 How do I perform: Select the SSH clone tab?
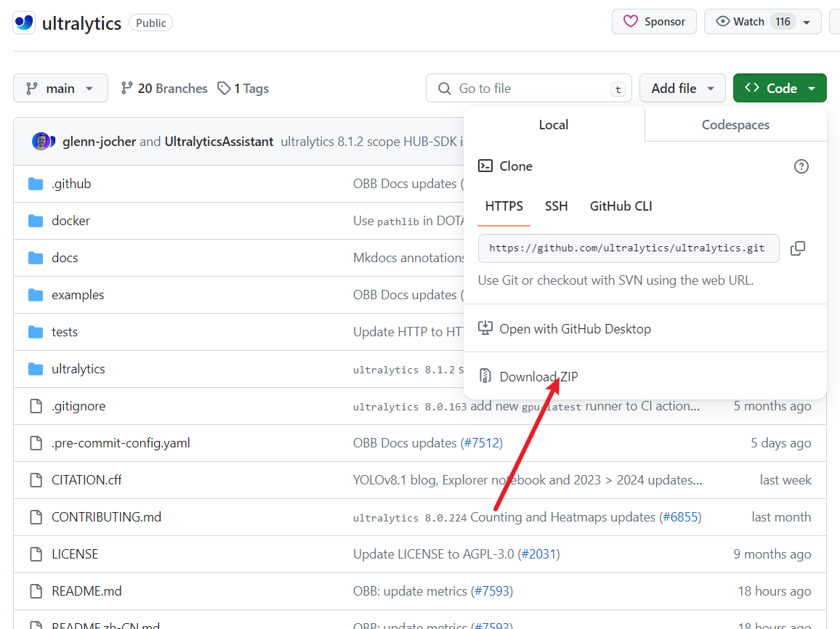(x=556, y=206)
